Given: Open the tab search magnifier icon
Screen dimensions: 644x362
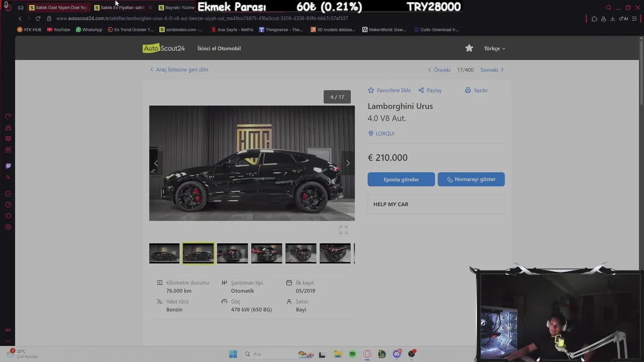Looking at the screenshot, I should tap(608, 8).
